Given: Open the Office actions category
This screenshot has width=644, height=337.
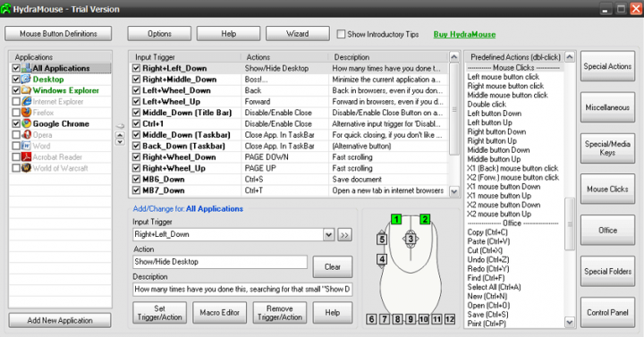Looking at the screenshot, I should (607, 230).
